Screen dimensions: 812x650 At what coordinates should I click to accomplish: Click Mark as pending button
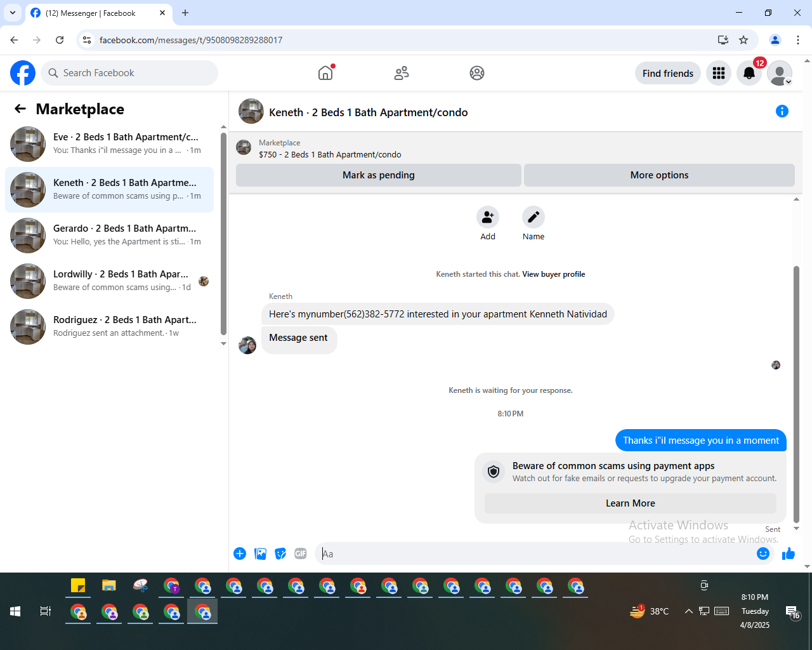(x=379, y=175)
